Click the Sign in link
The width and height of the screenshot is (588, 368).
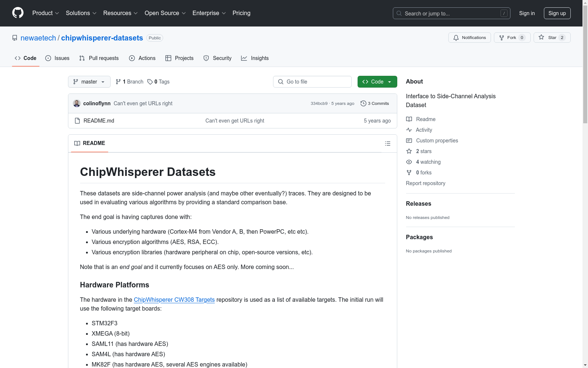click(x=527, y=13)
